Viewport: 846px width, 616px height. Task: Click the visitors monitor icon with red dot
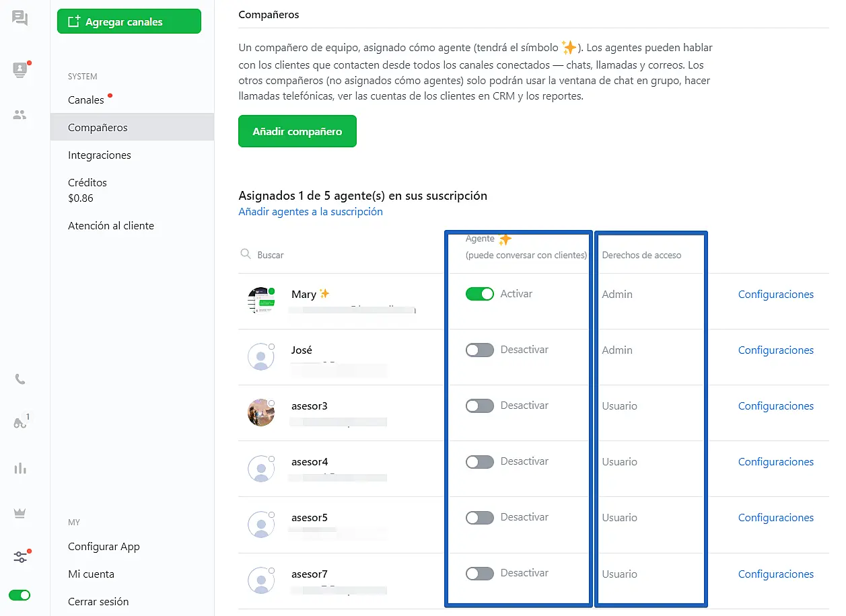pyautogui.click(x=20, y=69)
